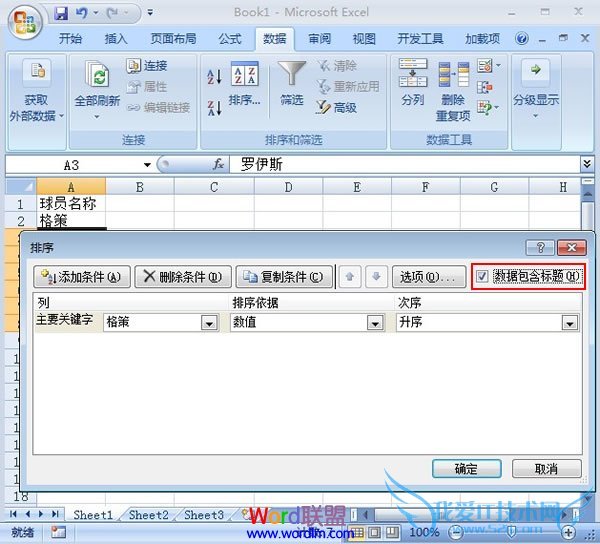Switch to Sheet3 tab

204,515
